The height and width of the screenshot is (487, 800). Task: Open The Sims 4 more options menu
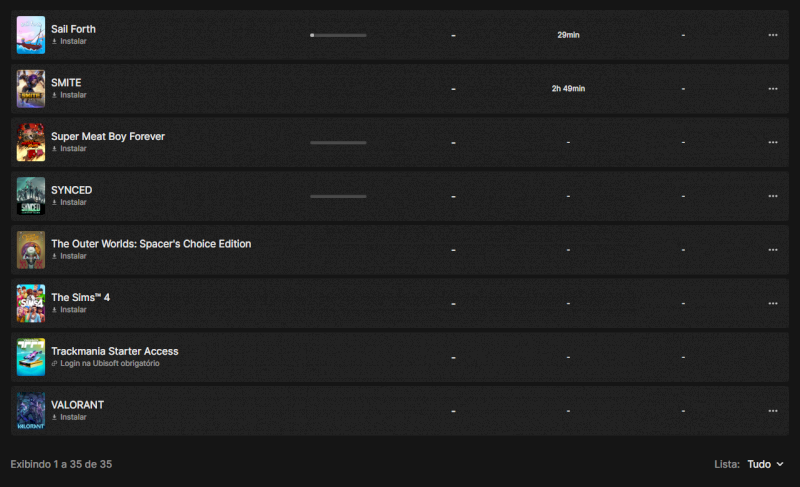(772, 304)
